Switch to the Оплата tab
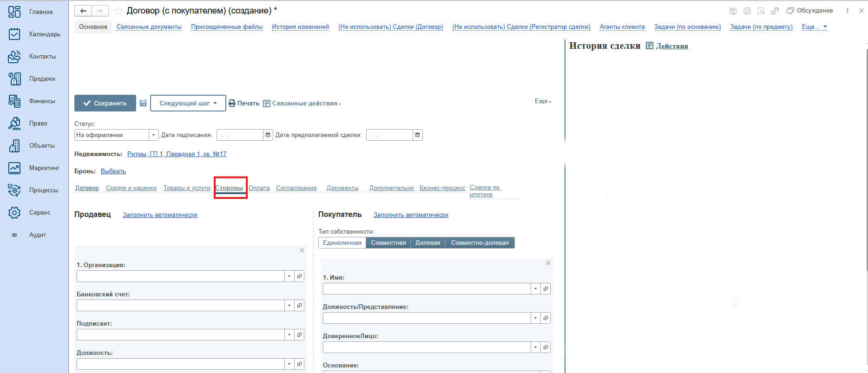Viewport: 868px width, 373px height. click(259, 188)
